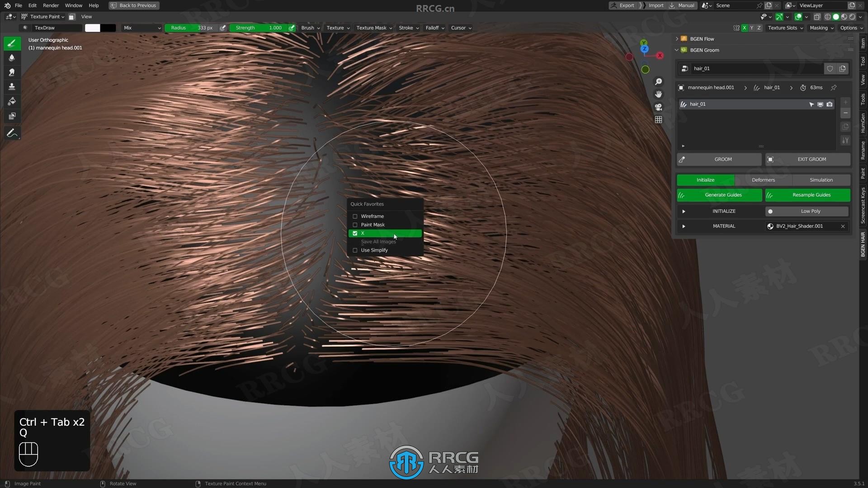Duplicate the hair_01 node group
The image size is (868, 488).
(843, 69)
